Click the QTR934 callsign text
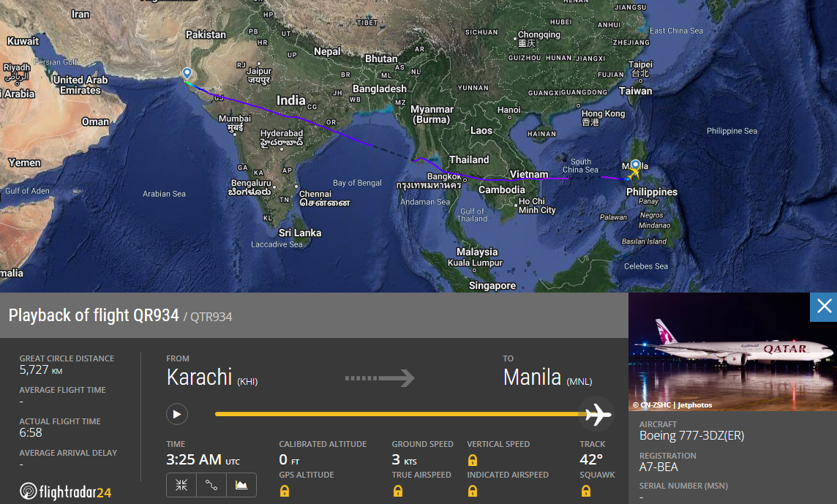 pyautogui.click(x=211, y=317)
